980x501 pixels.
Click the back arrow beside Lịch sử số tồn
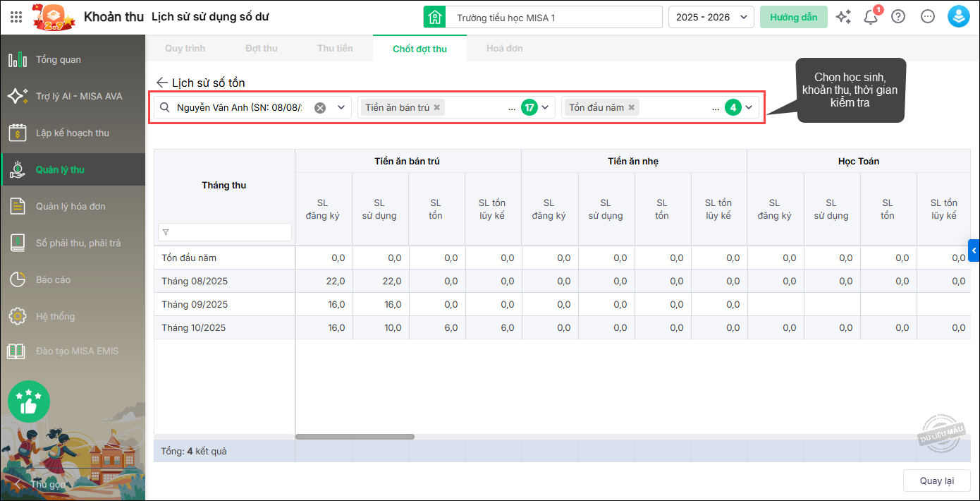point(162,83)
